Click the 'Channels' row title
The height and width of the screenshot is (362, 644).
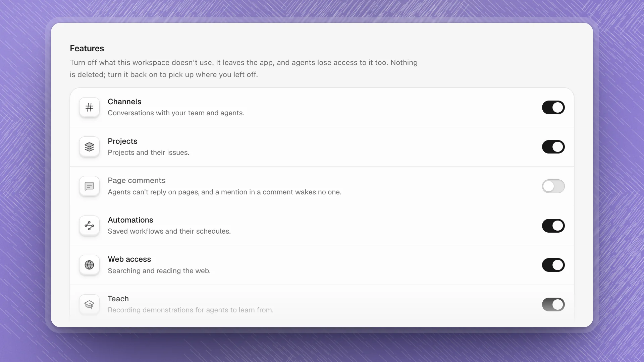click(x=124, y=102)
